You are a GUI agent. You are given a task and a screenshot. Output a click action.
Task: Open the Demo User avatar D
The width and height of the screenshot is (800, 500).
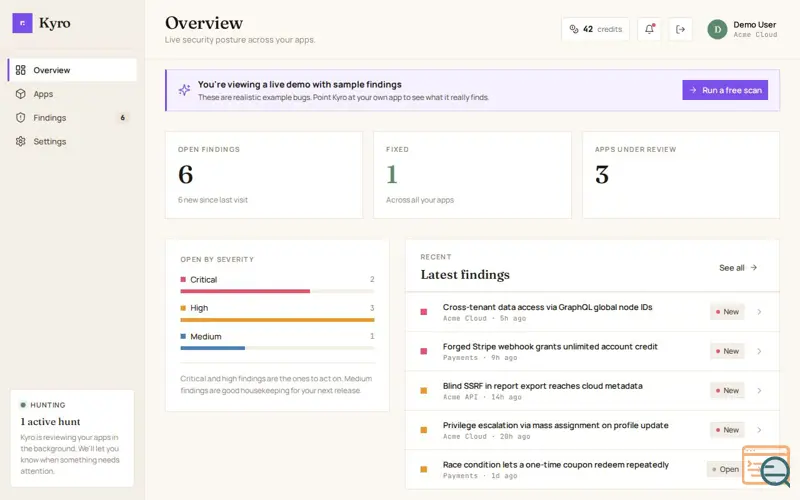(717, 30)
